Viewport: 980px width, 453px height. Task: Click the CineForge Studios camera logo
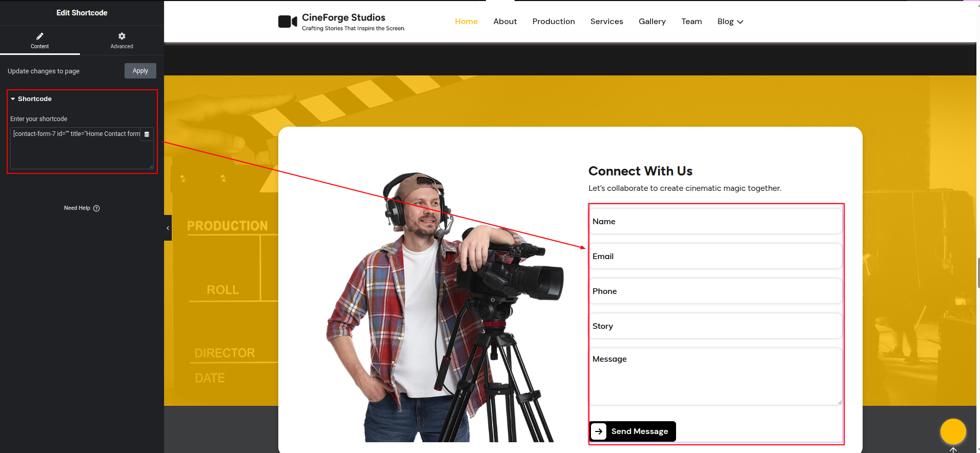[x=288, y=22]
